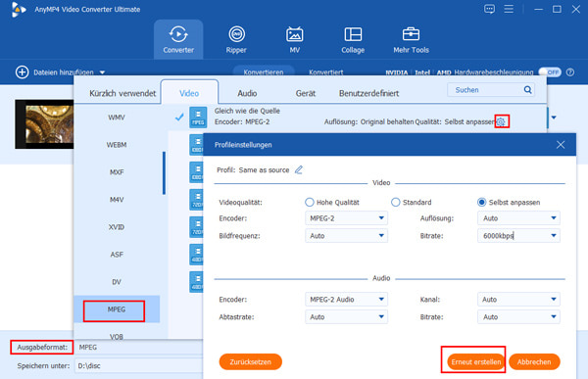Switch to the Gerät tab
The image size is (588, 379).
pos(306,93)
